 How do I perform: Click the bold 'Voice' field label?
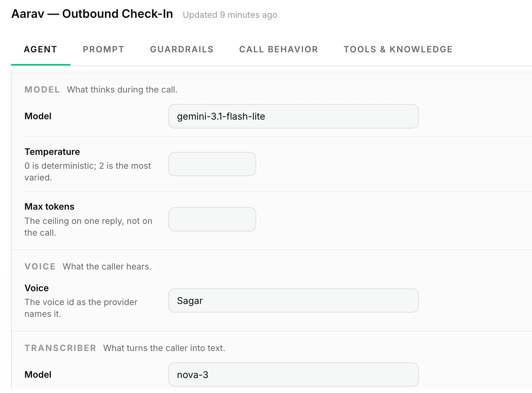click(37, 288)
